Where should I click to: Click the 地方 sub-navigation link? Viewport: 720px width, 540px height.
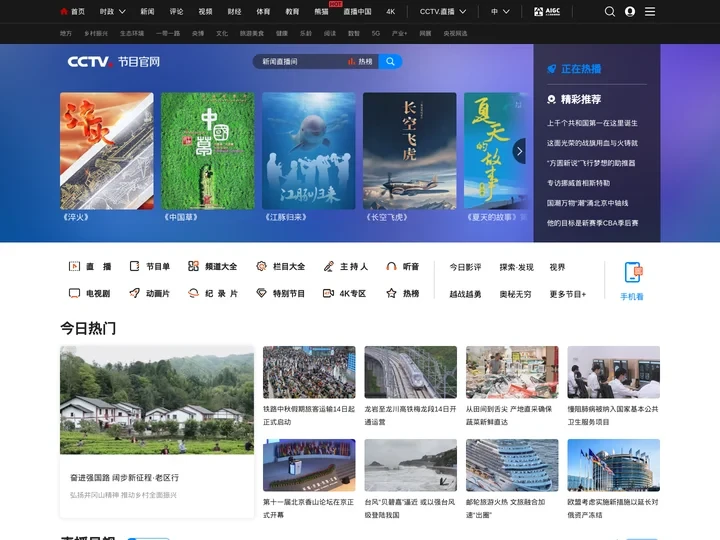(x=66, y=34)
